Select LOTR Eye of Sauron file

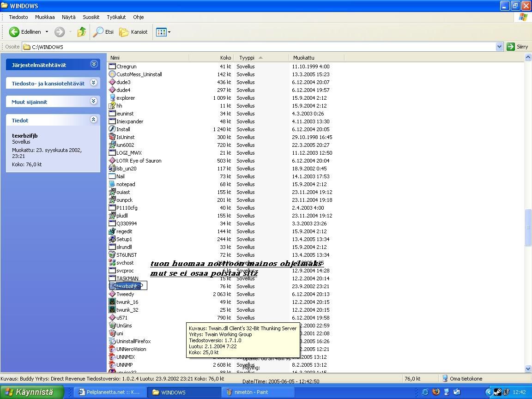[x=139, y=161]
